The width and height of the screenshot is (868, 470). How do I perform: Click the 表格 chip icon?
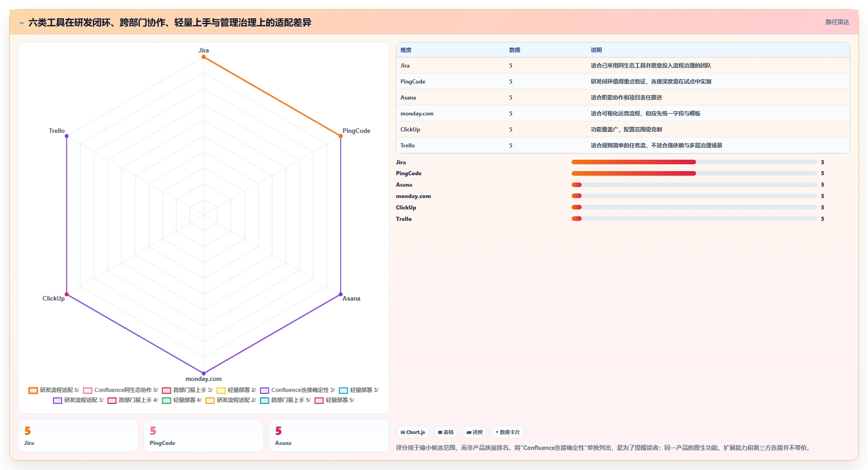440,432
